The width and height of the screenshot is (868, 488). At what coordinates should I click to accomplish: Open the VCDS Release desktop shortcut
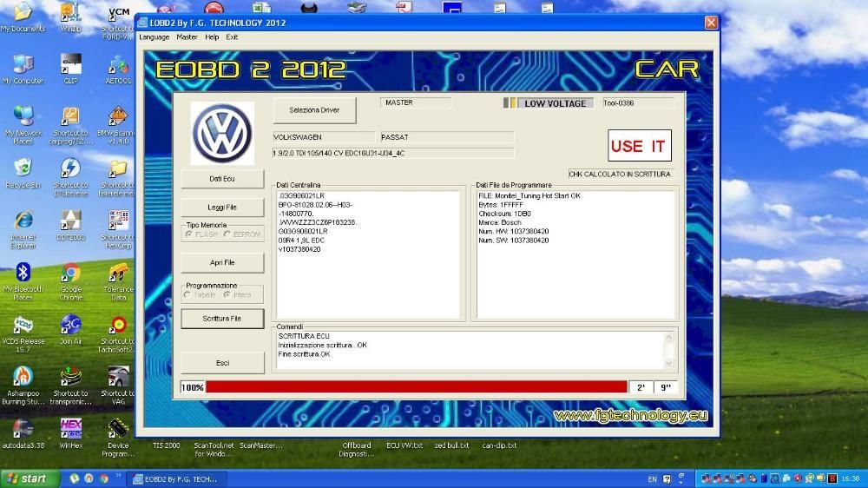tap(23, 326)
